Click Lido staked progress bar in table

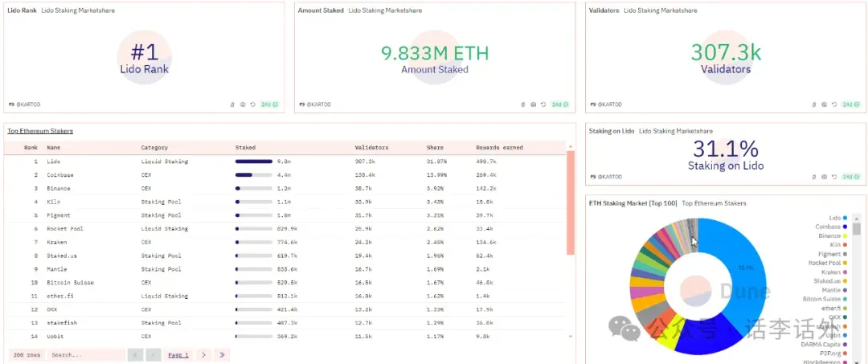[x=253, y=162]
